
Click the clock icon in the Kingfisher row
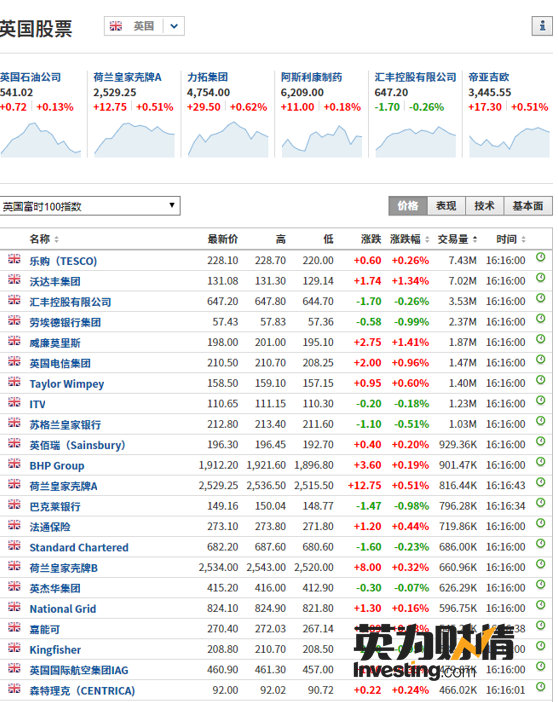point(541,646)
